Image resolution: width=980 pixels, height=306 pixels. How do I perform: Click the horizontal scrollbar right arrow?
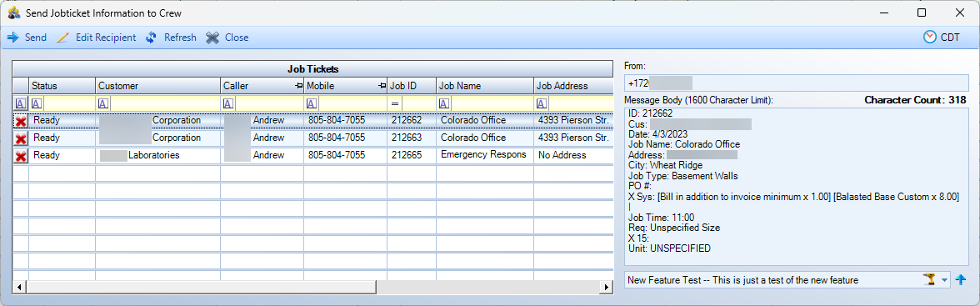607,287
